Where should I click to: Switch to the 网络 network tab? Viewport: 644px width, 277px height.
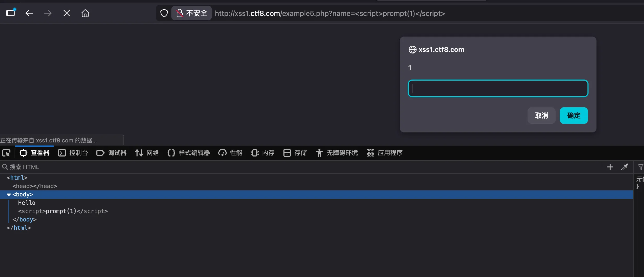147,153
